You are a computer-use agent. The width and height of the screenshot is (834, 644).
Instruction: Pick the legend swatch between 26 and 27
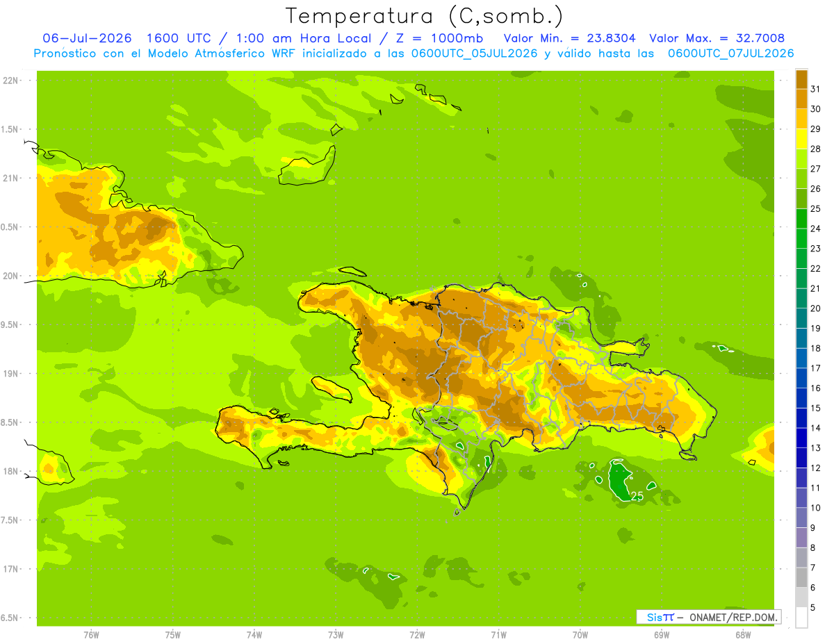801,179
